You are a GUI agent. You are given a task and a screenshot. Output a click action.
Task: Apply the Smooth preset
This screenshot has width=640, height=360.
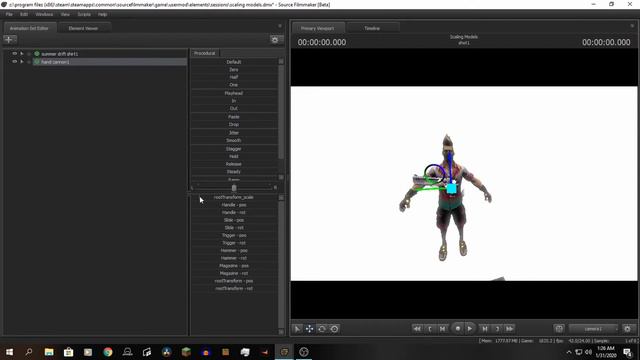[234, 140]
